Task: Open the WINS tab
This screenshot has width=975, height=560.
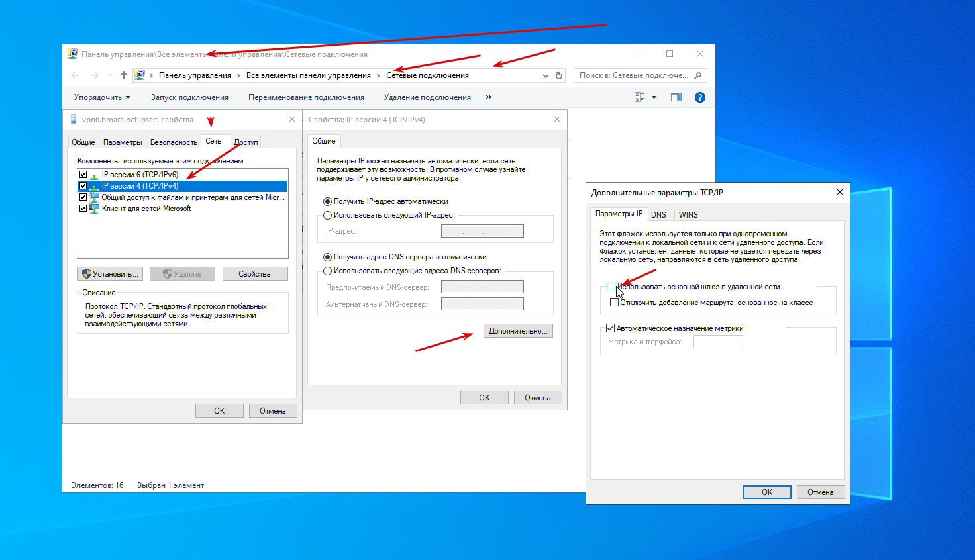Action: [688, 215]
